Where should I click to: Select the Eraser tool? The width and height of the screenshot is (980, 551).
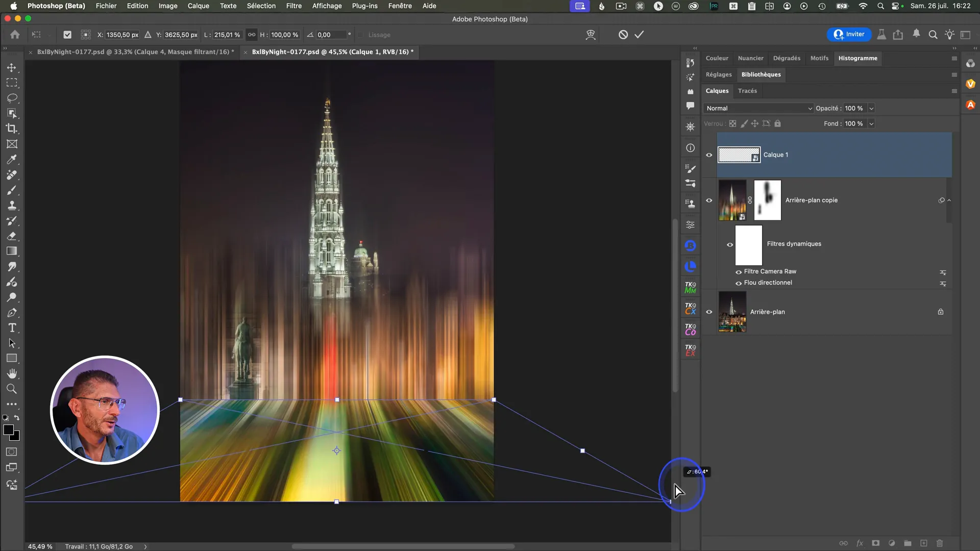pos(12,236)
